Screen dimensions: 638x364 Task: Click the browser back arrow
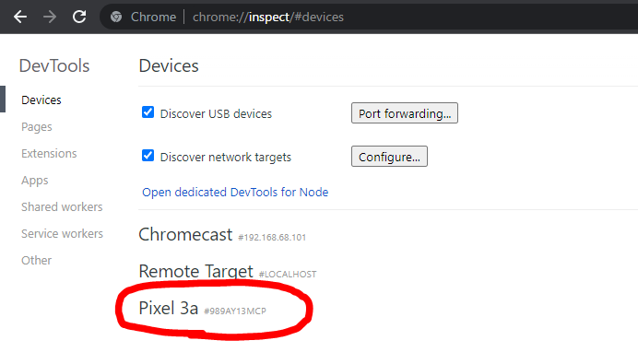(20, 18)
